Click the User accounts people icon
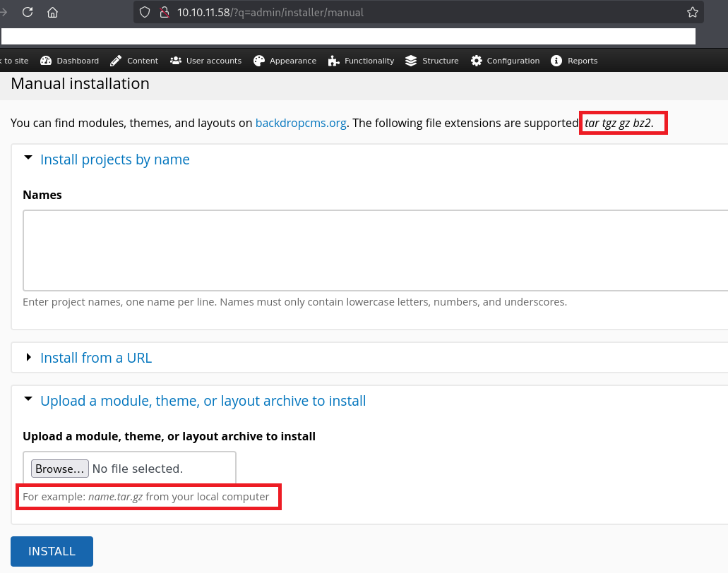This screenshot has height=573, width=728. [176, 61]
